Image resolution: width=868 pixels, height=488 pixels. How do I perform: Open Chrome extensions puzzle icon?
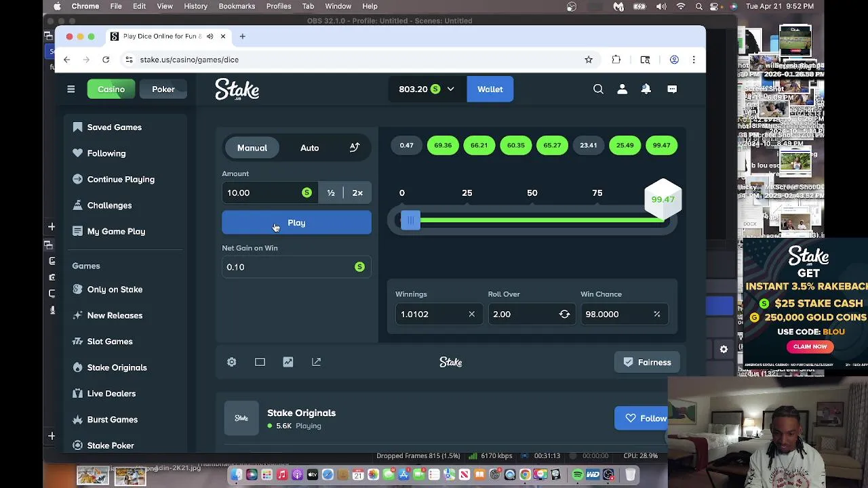tap(616, 60)
